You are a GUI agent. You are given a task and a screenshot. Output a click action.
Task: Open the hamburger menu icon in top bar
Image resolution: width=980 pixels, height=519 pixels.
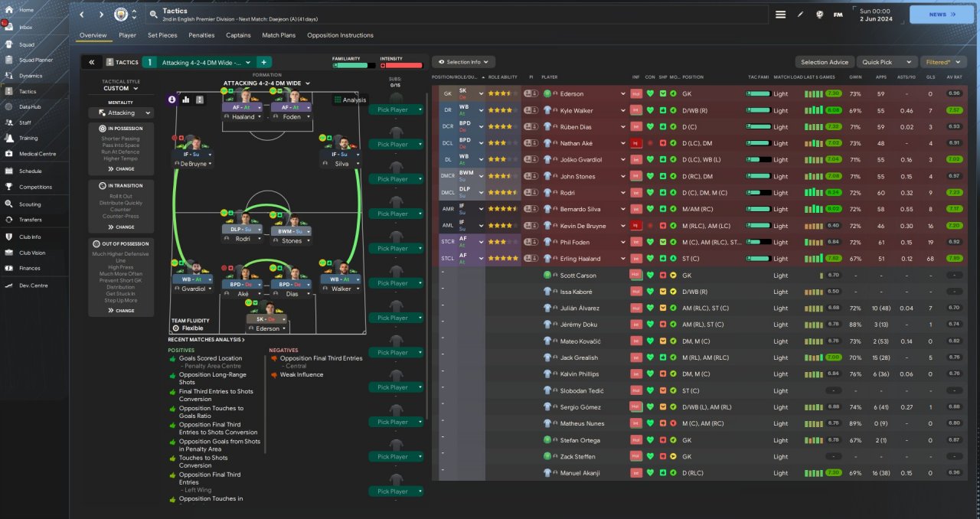point(780,15)
